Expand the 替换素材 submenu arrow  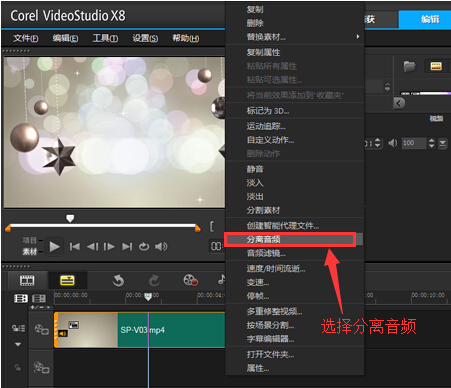tap(358, 36)
